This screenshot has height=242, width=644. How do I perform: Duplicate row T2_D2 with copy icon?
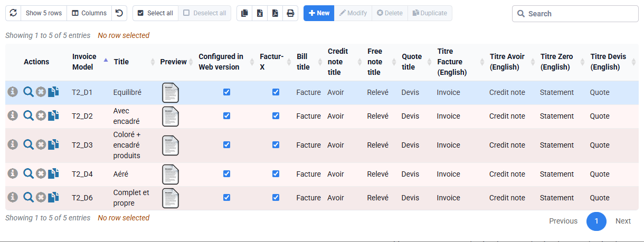pyautogui.click(x=53, y=115)
